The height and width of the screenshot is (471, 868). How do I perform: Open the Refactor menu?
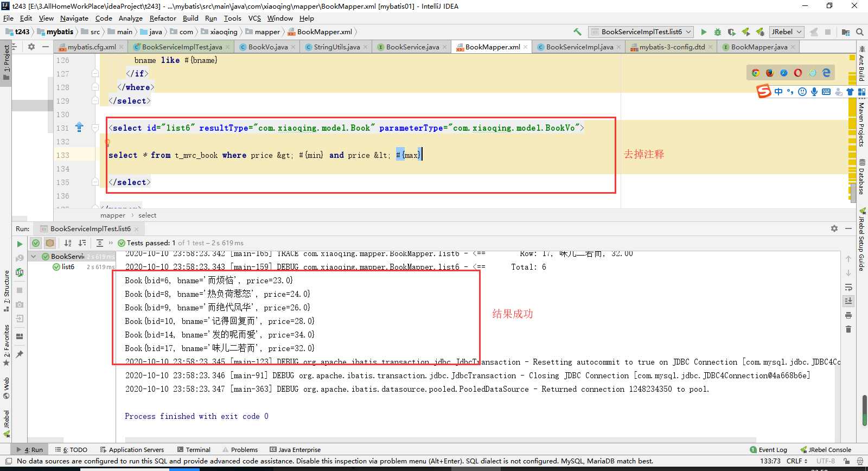pyautogui.click(x=163, y=18)
